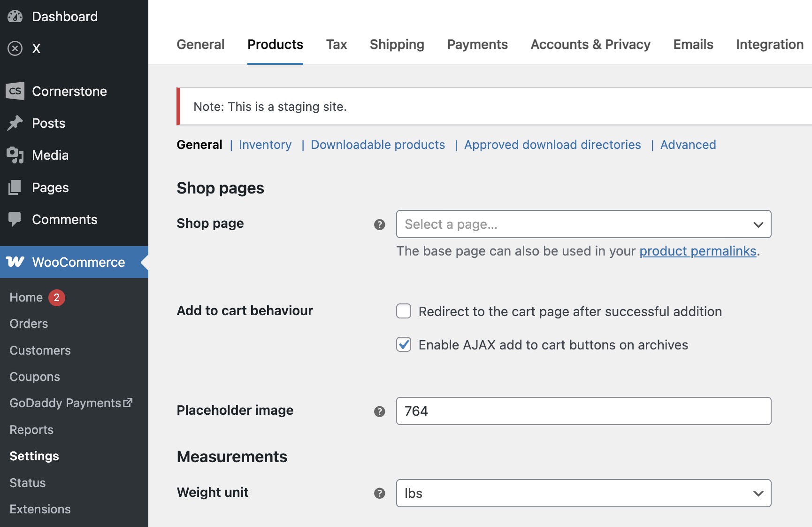The width and height of the screenshot is (812, 527).
Task: Follow the product permalinks link
Action: pos(697,251)
